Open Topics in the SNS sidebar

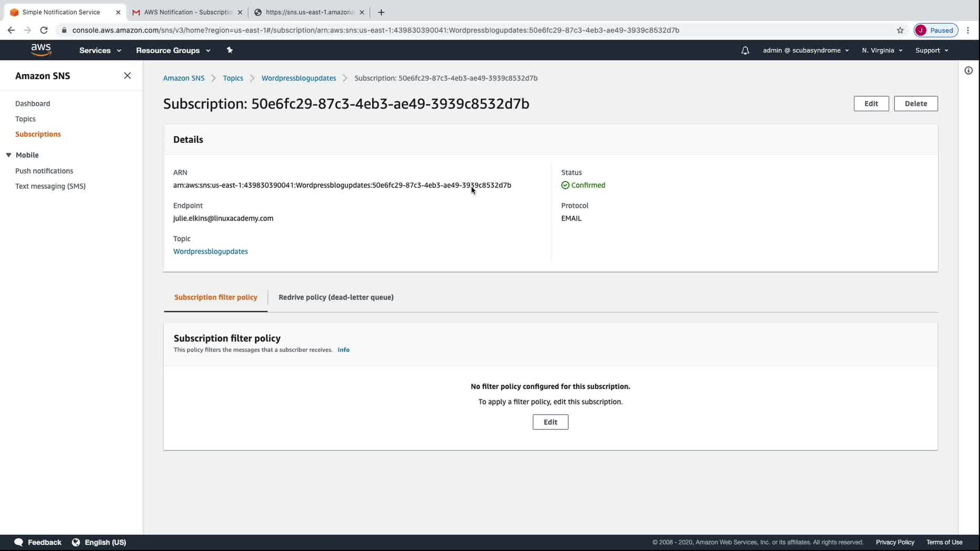(x=25, y=119)
